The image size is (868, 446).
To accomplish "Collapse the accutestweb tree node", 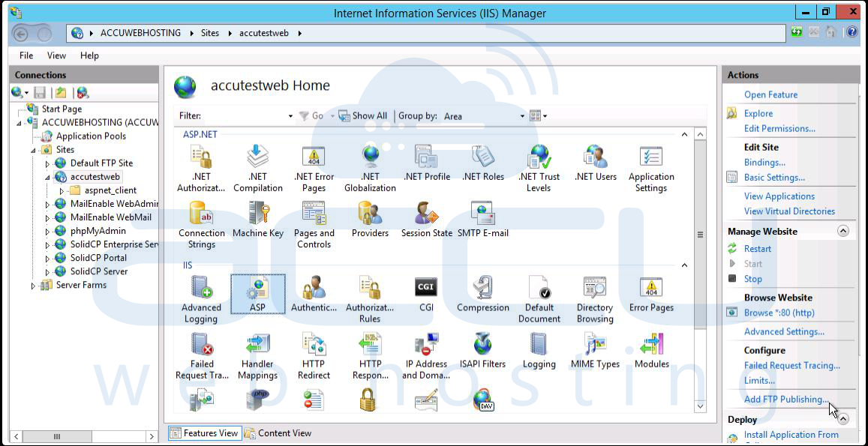I will point(47,178).
